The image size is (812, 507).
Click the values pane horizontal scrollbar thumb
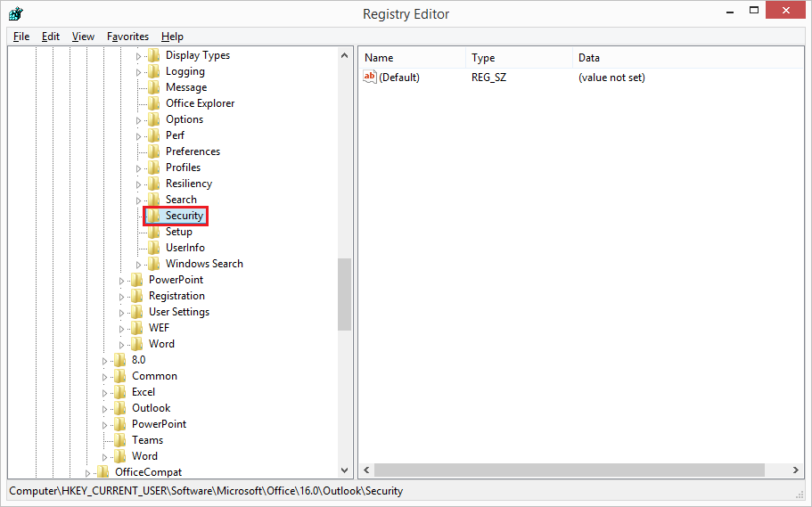click(x=570, y=470)
